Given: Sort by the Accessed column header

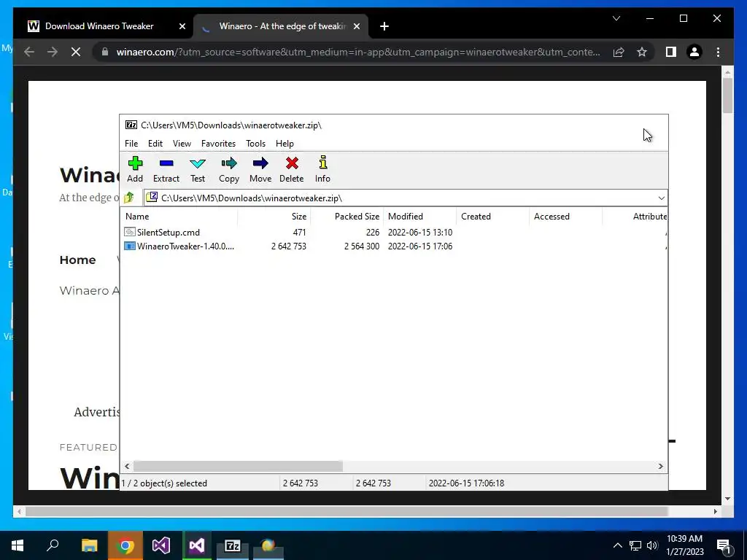Looking at the screenshot, I should (566, 216).
